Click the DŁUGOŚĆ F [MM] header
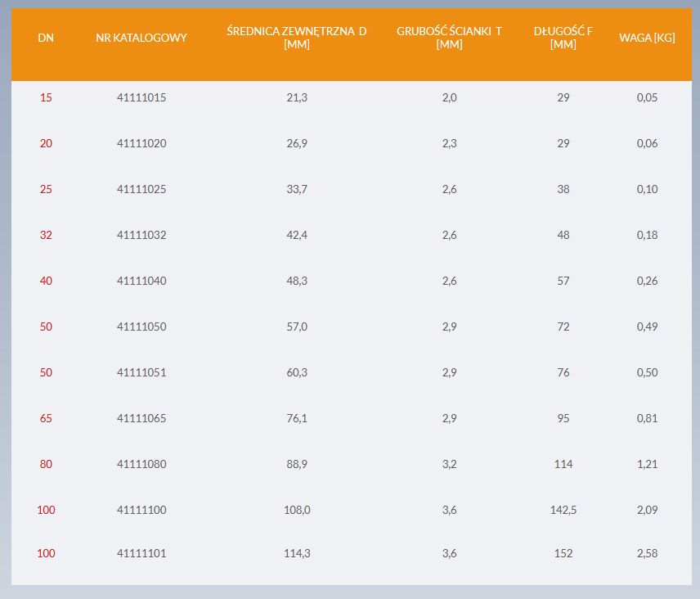The height and width of the screenshot is (599, 700). (x=563, y=38)
